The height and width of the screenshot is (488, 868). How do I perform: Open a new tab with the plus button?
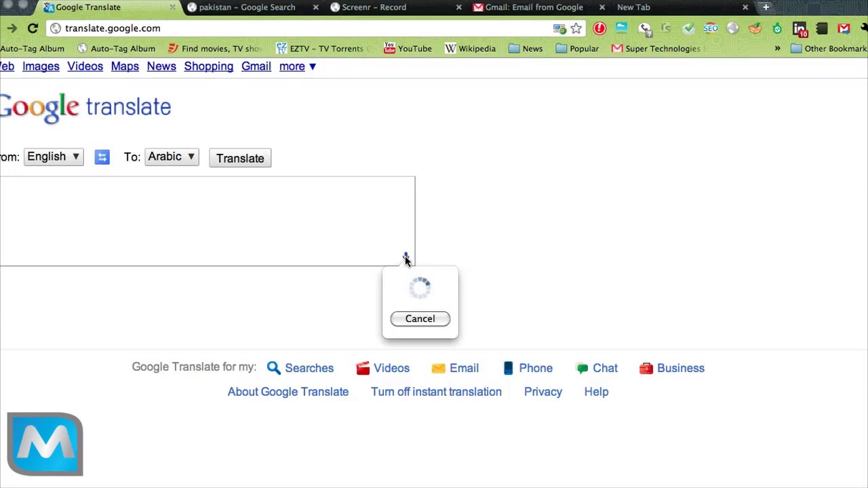click(766, 7)
